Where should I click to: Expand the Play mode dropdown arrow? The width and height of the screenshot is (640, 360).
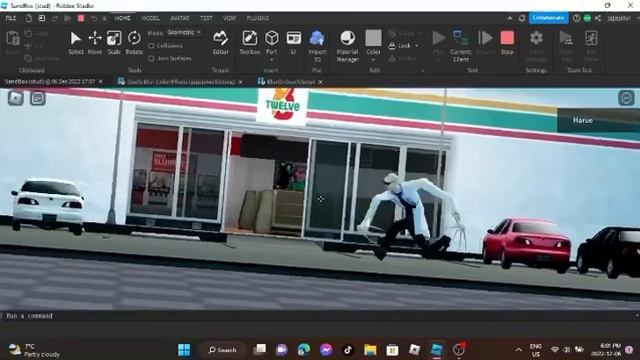coord(438,60)
